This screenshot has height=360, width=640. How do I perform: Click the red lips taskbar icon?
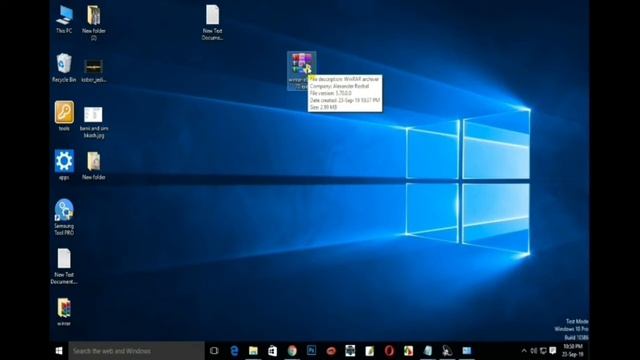[x=331, y=351]
